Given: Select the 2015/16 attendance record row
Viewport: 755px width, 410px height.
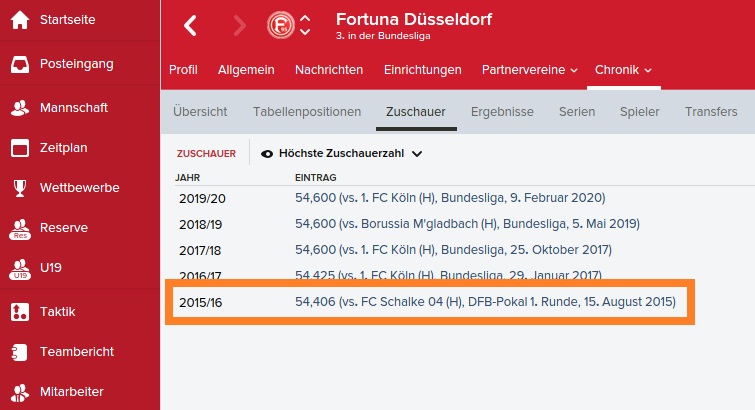Looking at the screenshot, I should [x=430, y=301].
